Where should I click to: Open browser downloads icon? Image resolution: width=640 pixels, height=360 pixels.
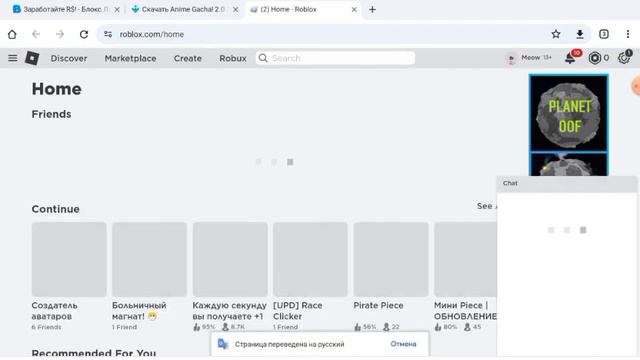pyautogui.click(x=580, y=34)
